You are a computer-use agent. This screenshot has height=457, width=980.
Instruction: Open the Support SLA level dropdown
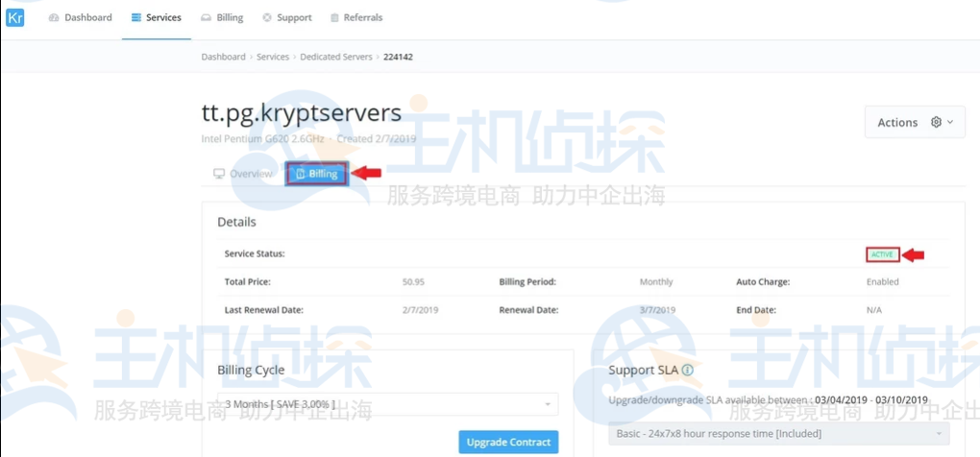[779, 433]
